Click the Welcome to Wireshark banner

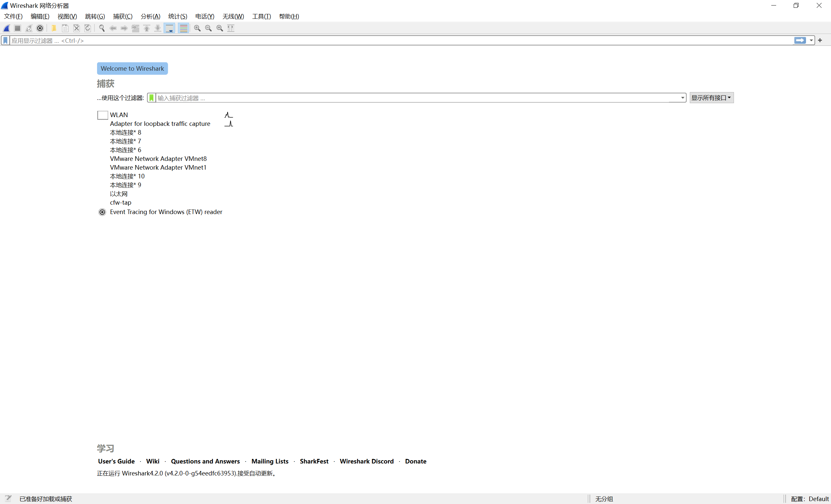[x=132, y=68]
